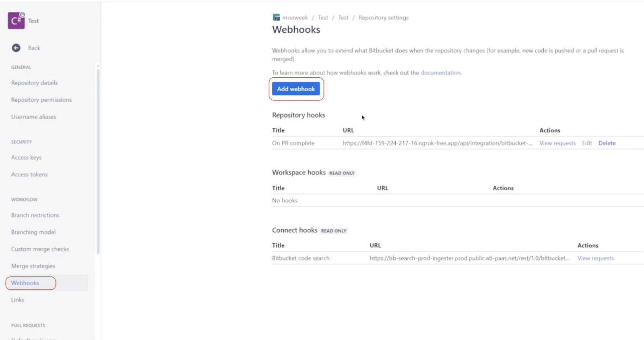Click Repository settings breadcrumb link
Screen dimensions: 644x340
coord(383,18)
